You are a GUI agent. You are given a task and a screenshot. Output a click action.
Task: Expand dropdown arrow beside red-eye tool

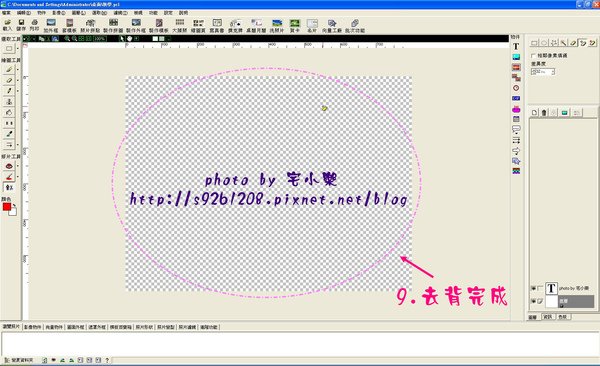(x=17, y=166)
